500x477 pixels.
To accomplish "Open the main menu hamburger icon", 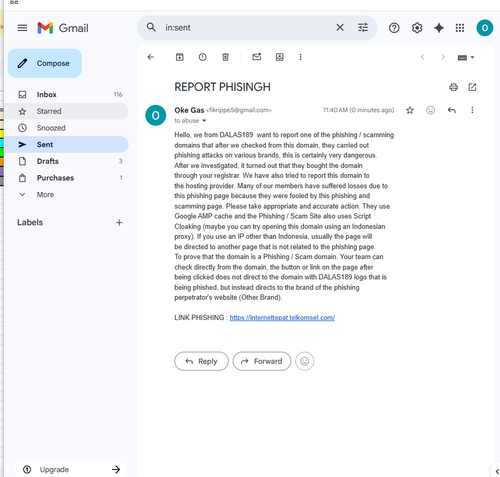I will point(22,28).
